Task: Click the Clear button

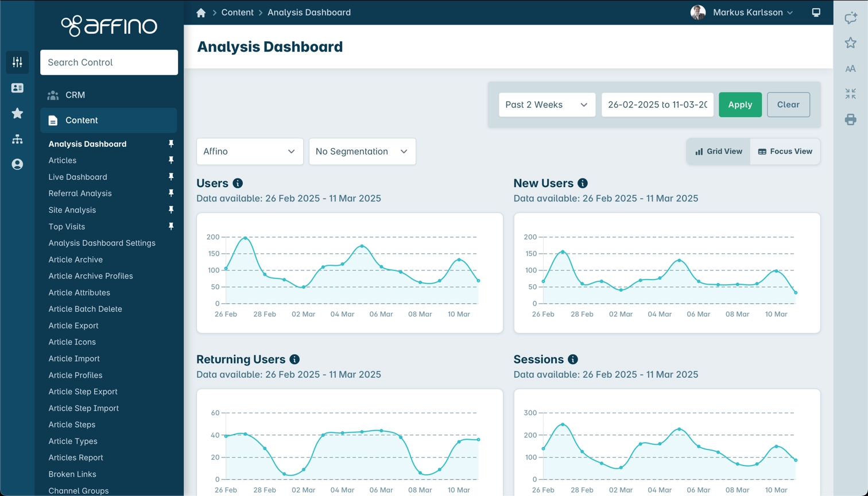Action: point(788,104)
